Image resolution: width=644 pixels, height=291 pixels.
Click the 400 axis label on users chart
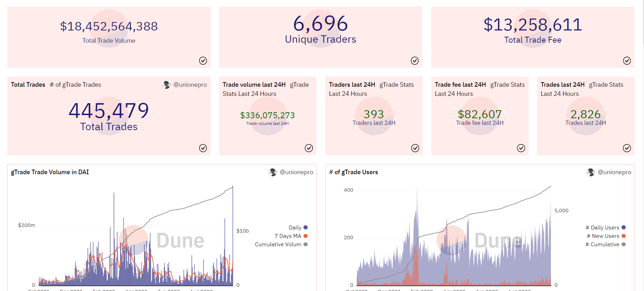(349, 190)
